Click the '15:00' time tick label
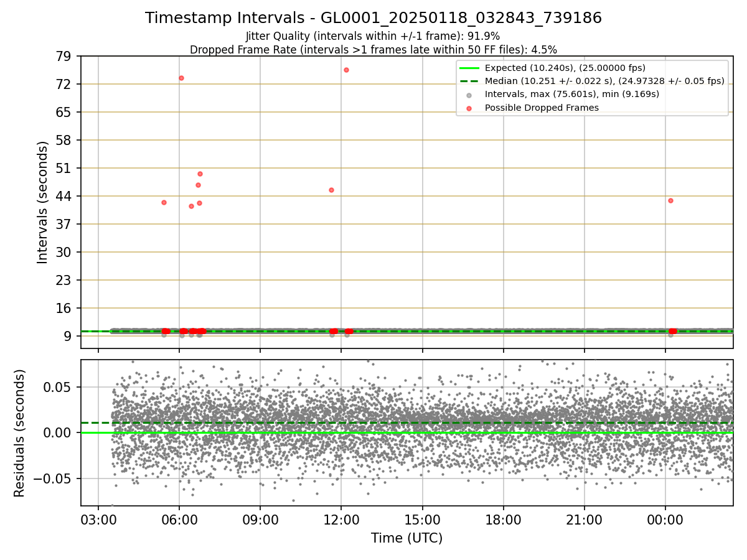This screenshot has width=747, height=560. pos(423,520)
